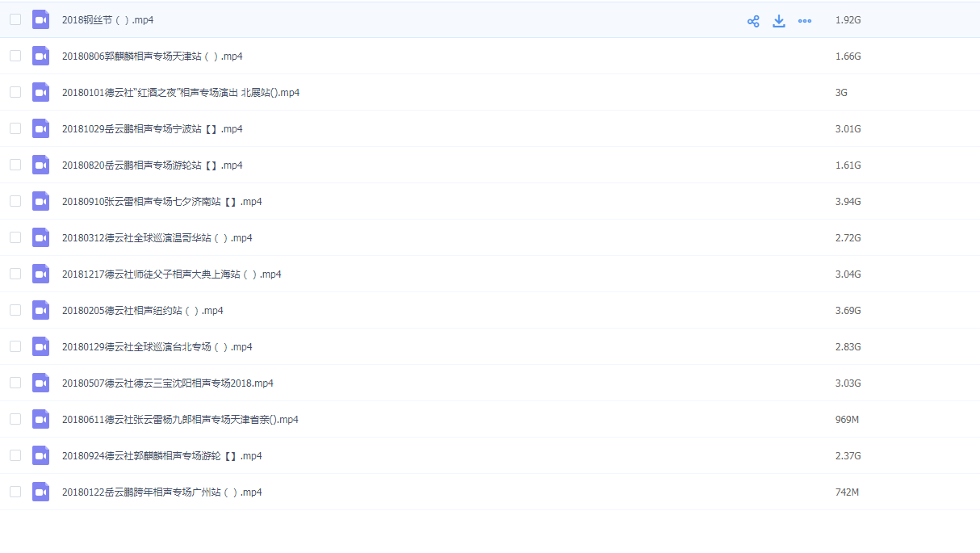Click the 3.94G file size
Screen dimensions: 980x553
(x=848, y=202)
